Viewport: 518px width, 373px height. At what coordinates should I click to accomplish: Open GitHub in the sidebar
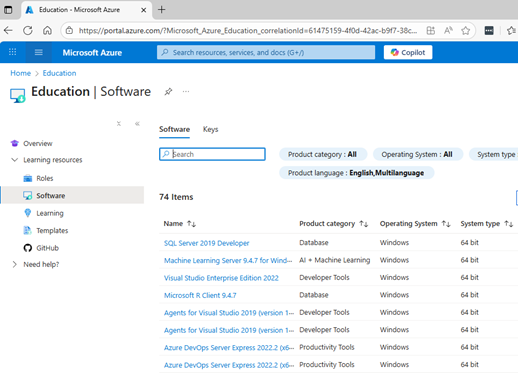click(47, 248)
